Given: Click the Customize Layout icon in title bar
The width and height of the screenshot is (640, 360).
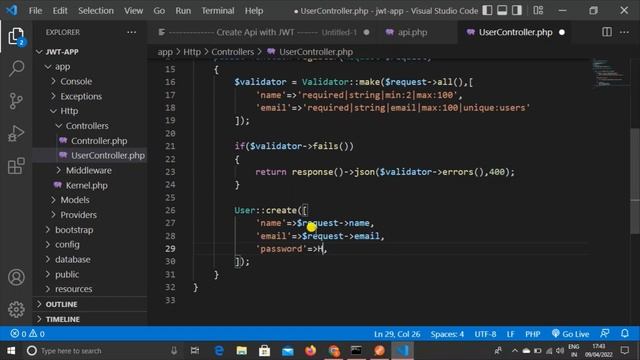Looking at the screenshot, I should [x=538, y=10].
